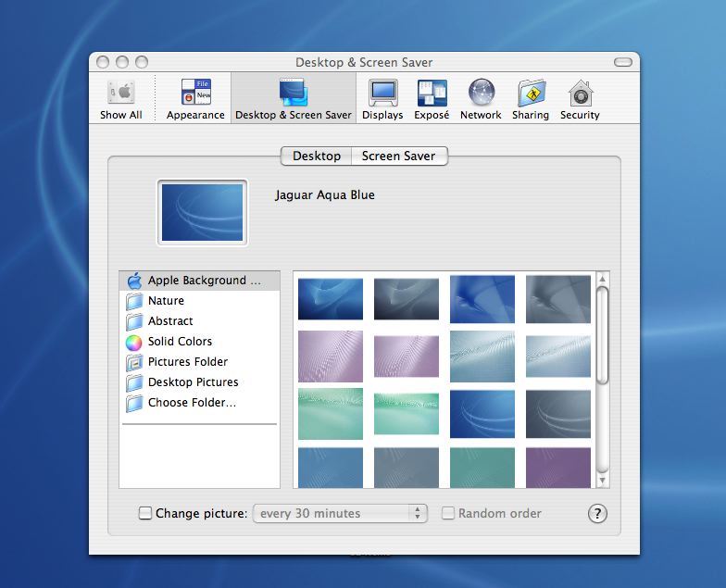
Task: Click the Jaguar Aqua Blue label
Action: coord(324,194)
